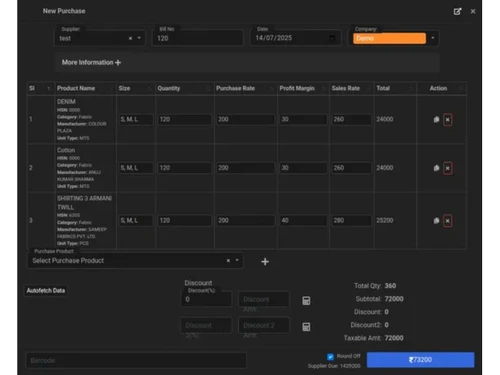Edit the DENIM size field
The width and height of the screenshot is (500, 375).
[x=136, y=119]
